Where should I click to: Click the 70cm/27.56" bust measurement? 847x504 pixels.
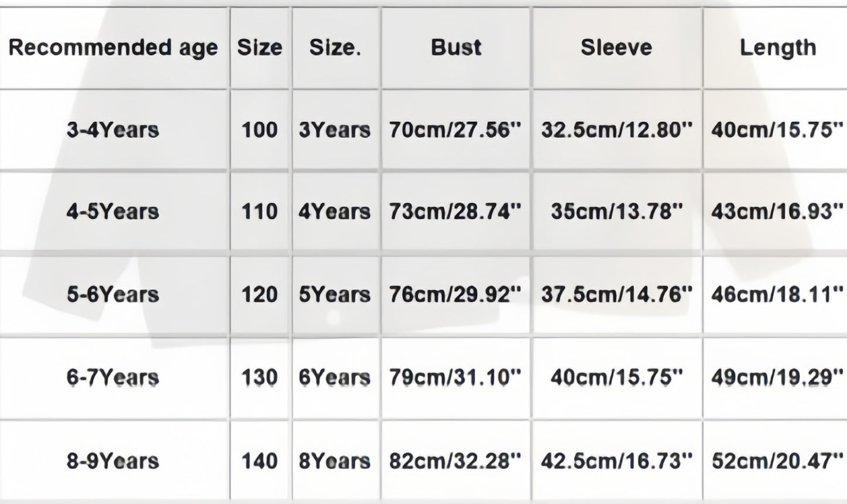pyautogui.click(x=455, y=130)
